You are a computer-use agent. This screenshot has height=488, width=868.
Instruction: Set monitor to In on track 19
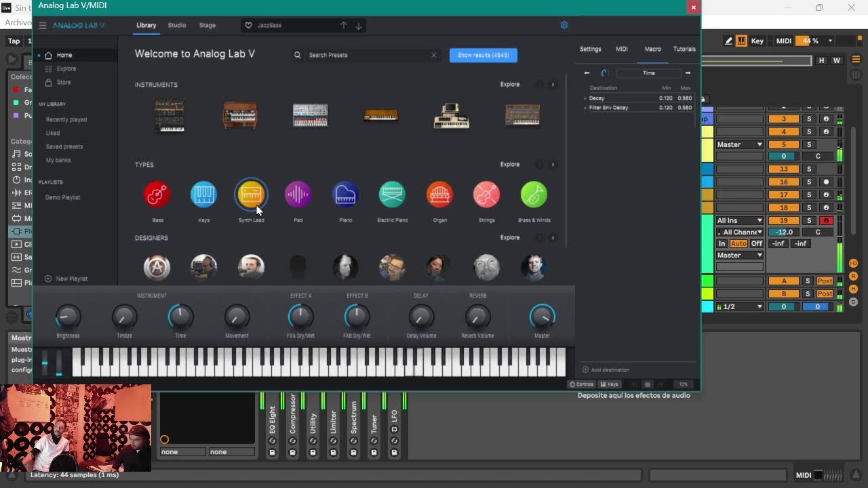coord(722,243)
